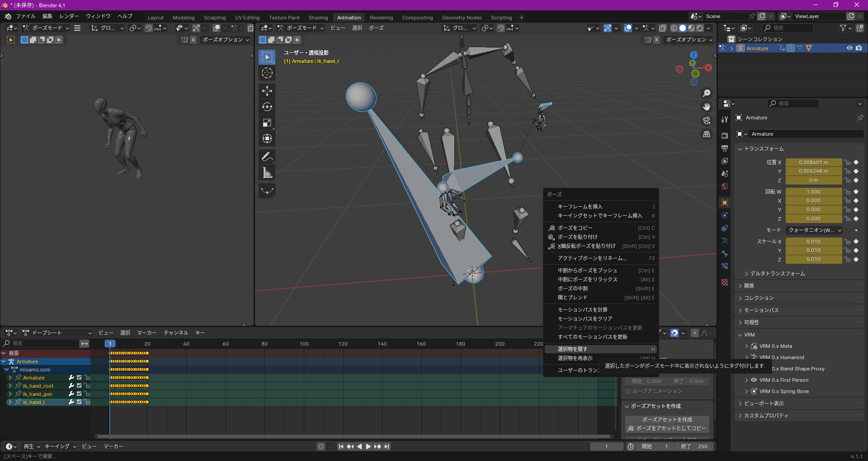Click the end frame 250 field
This screenshot has width=868, height=461.
694,447
